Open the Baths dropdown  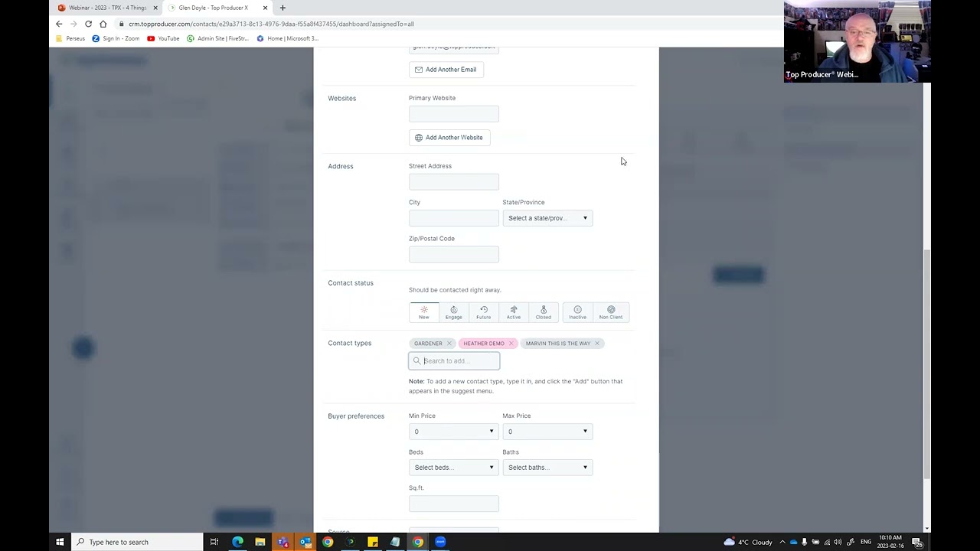[547, 468]
